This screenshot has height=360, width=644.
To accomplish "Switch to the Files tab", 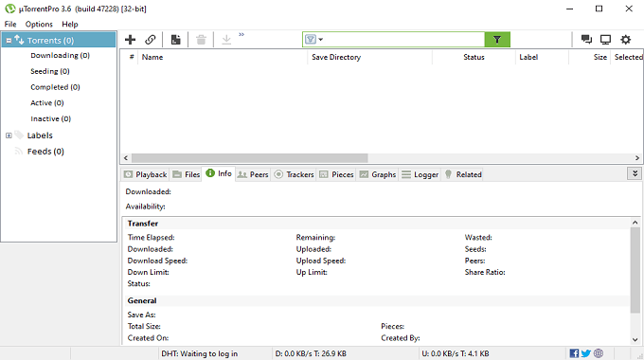I will pyautogui.click(x=187, y=174).
